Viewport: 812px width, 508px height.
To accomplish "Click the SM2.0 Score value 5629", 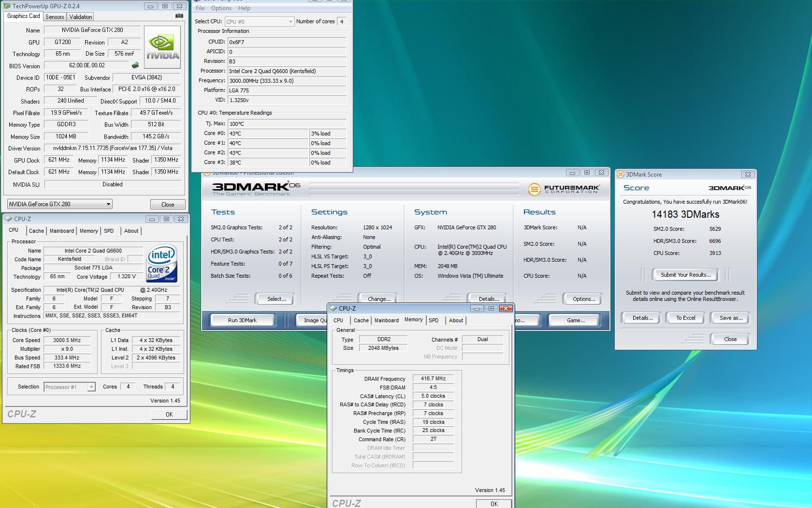I will [715, 229].
